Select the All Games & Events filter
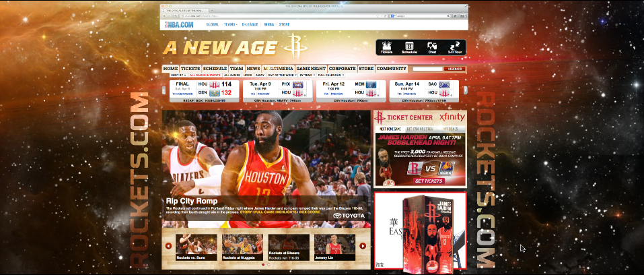Image resolution: width=644 pixels, height=275 pixels. (x=205, y=75)
